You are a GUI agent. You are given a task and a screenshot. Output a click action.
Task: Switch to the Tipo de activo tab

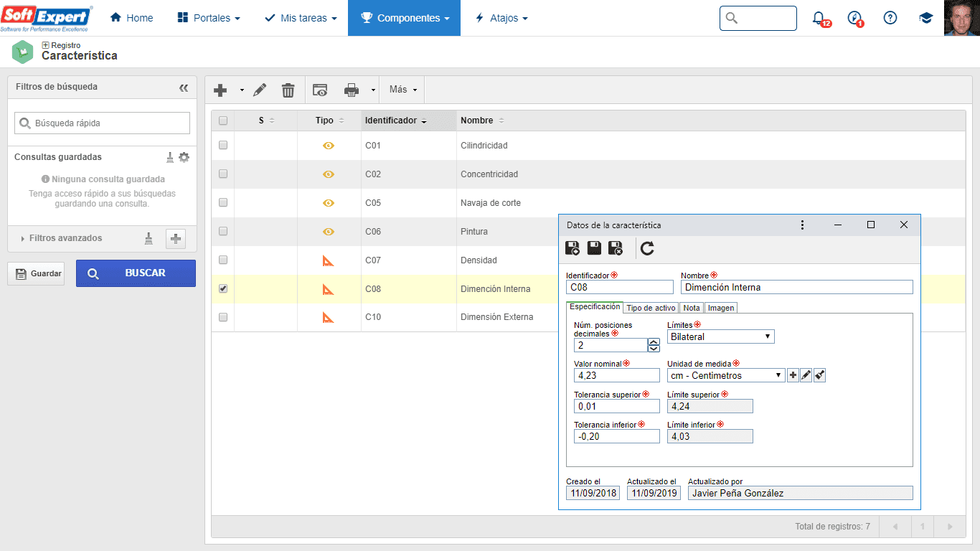pyautogui.click(x=651, y=308)
